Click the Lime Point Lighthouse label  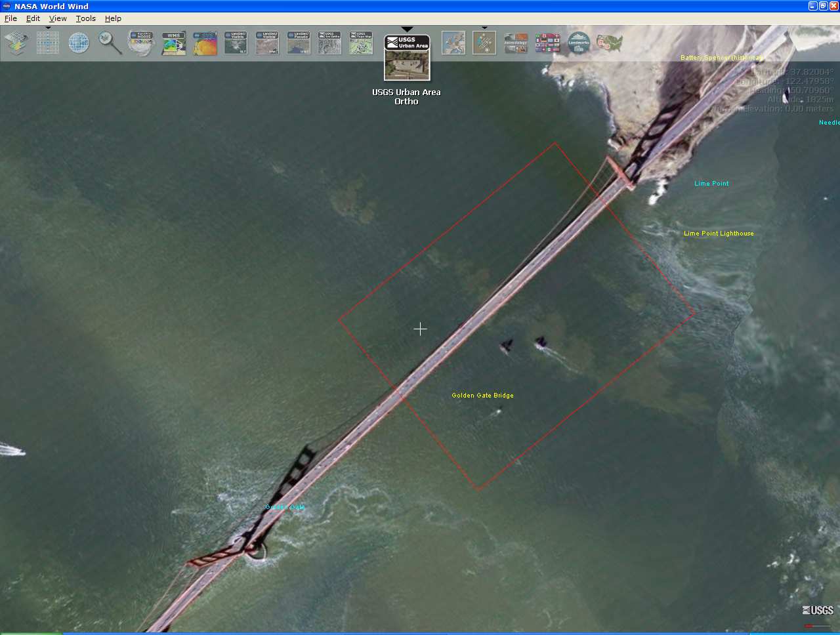pos(719,234)
